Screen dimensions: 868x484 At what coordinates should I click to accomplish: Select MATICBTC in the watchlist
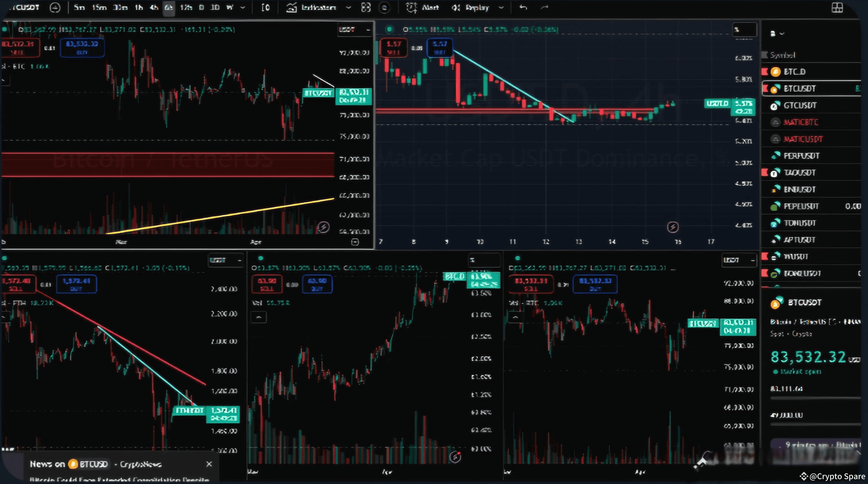[811, 122]
